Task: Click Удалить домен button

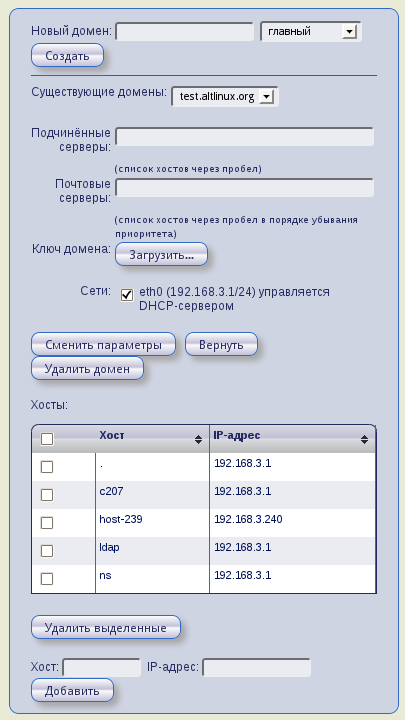Action: tap(87, 369)
